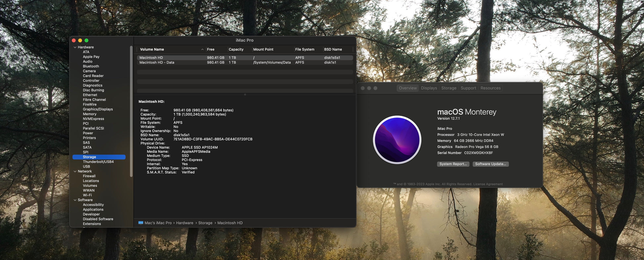Viewport: 644px width, 260px height.
Task: Click the computer icon in path bar
Action: [141, 223]
